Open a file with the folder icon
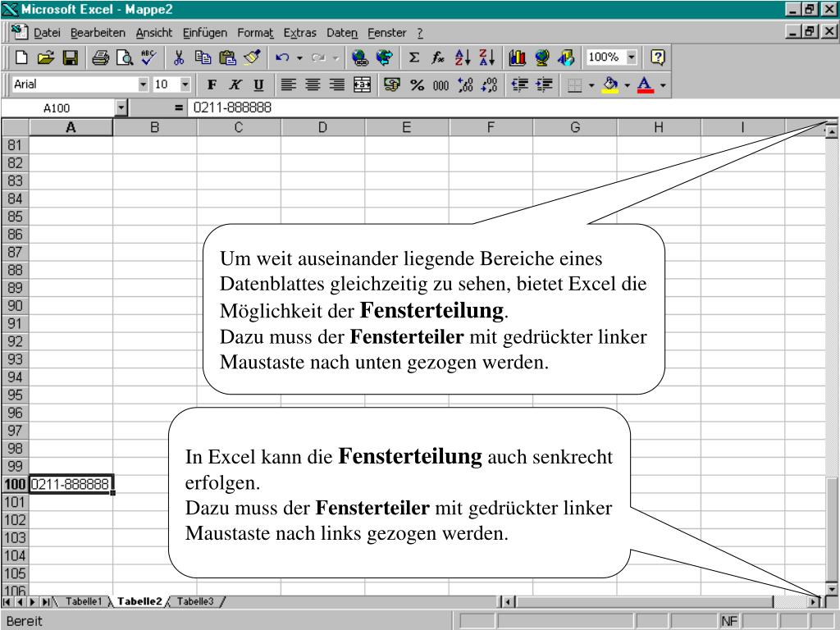The height and width of the screenshot is (630, 840). coord(46,57)
